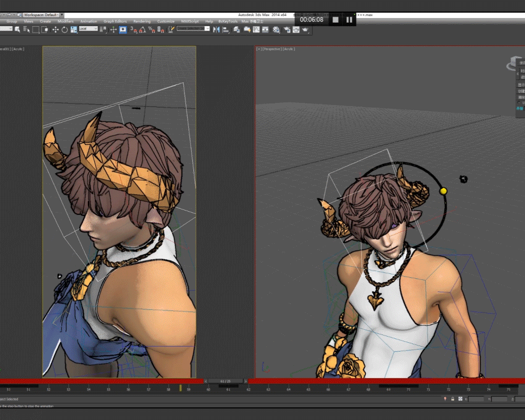This screenshot has width=525, height=420.
Task: Click the Render Production teapot icon
Action: point(306,29)
